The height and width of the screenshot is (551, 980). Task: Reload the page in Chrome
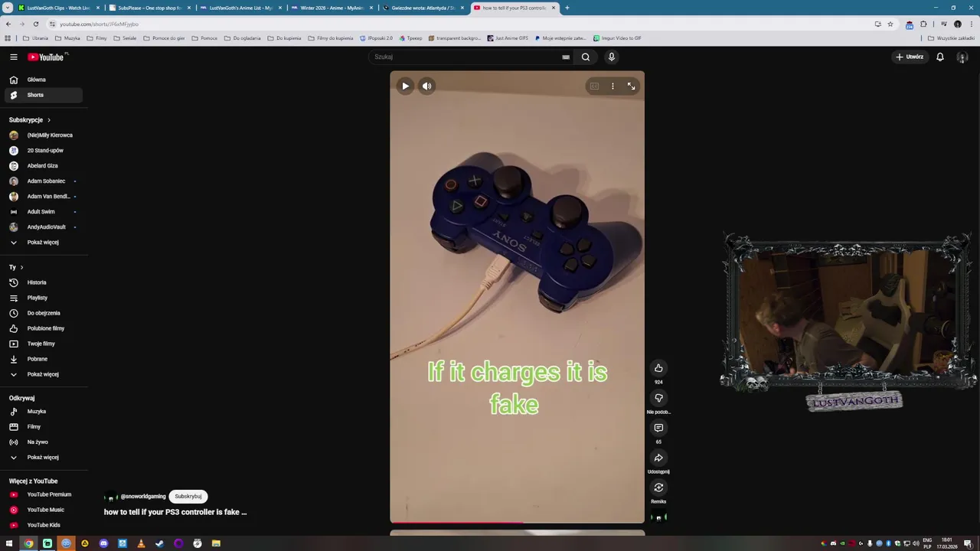35,24
